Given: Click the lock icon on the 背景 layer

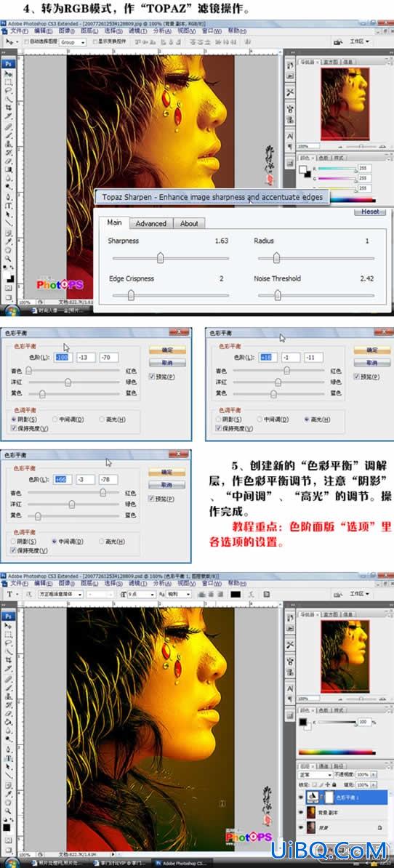Looking at the screenshot, I should pos(379,827).
